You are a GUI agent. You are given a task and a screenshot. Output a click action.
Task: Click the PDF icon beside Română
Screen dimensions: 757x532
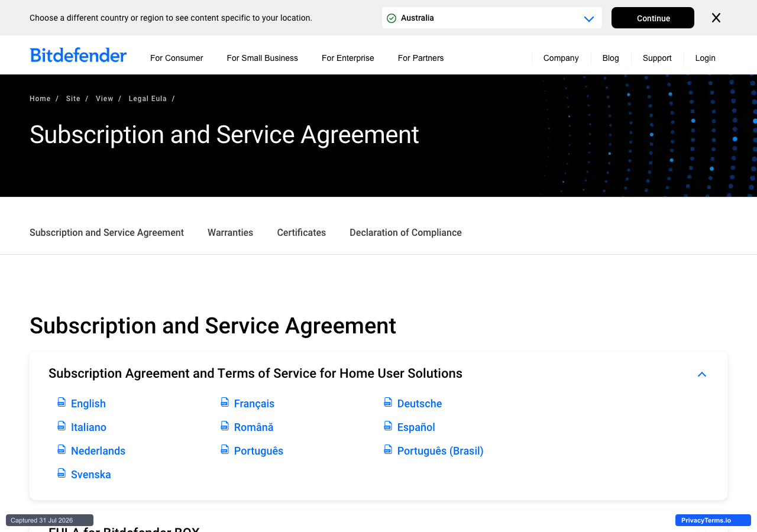(x=225, y=426)
